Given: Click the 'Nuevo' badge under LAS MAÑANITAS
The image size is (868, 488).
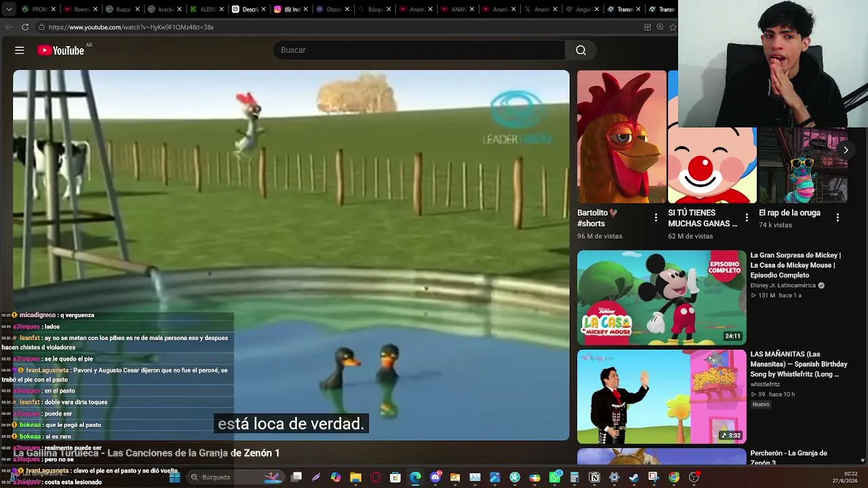Looking at the screenshot, I should [761, 404].
